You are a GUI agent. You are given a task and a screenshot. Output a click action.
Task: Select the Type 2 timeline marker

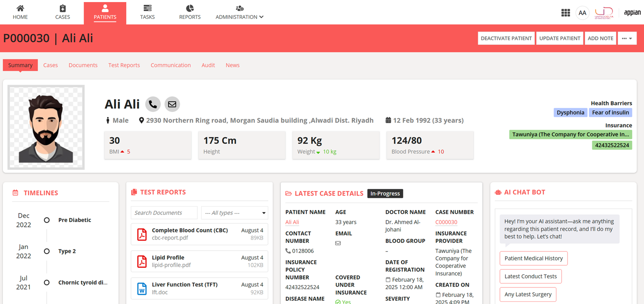pos(47,251)
